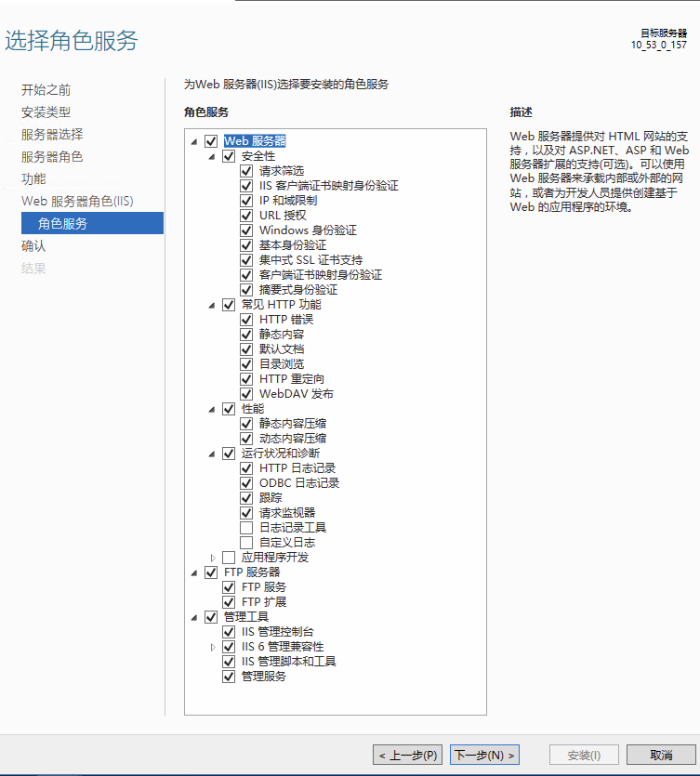Check the 应用程序开发 checkbox
700x776 pixels.
pos(229,558)
